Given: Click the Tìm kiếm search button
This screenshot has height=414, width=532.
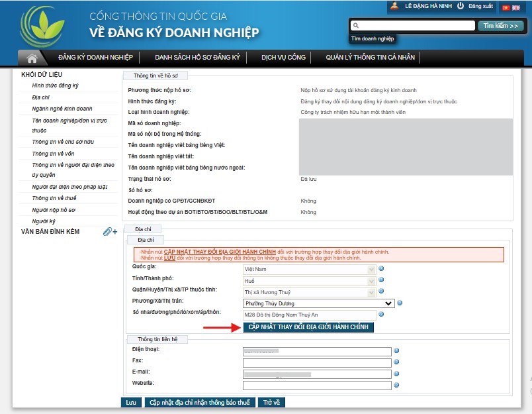Looking at the screenshot, I should tap(500, 26).
